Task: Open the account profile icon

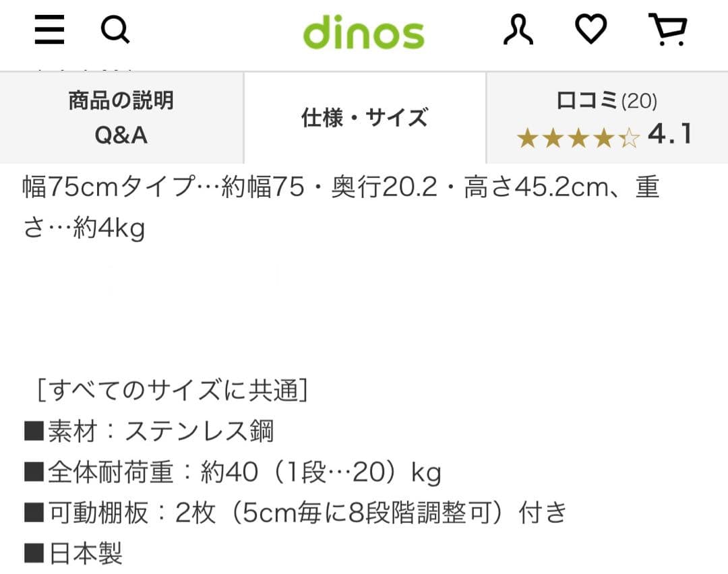Action: point(519,30)
